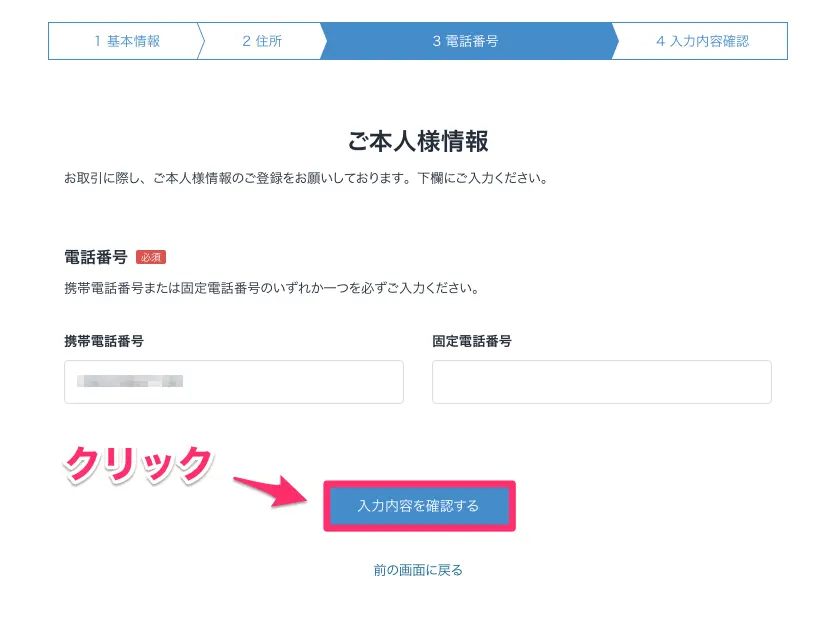
Task: Go to step 2 住所 tab
Action: [x=262, y=41]
